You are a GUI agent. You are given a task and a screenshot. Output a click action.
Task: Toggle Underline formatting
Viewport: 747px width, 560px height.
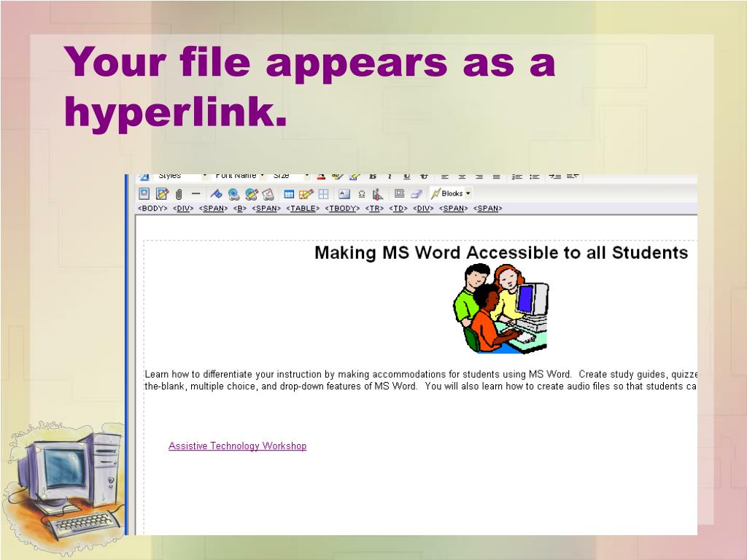click(x=407, y=176)
